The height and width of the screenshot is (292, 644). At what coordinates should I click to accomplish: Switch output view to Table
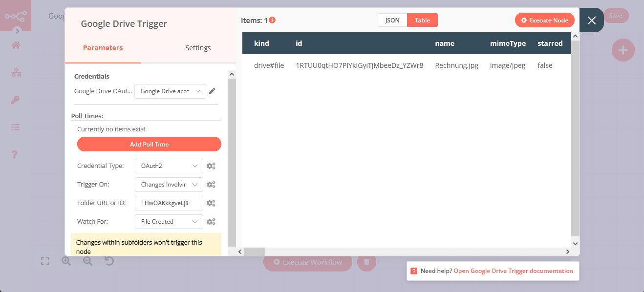point(422,20)
